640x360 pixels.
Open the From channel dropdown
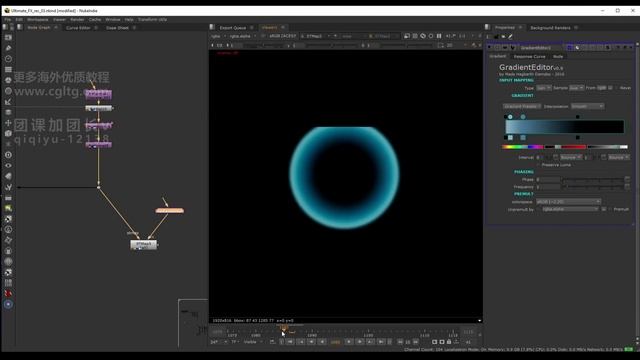[602, 88]
